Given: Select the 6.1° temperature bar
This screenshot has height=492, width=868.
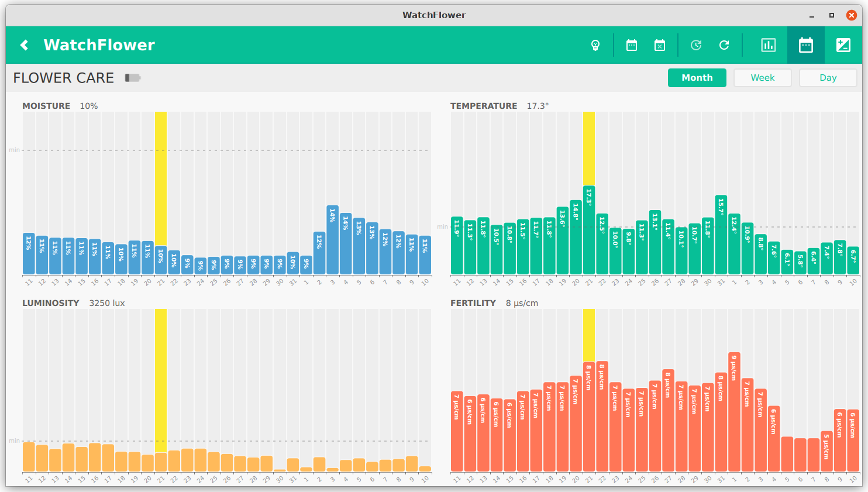Looking at the screenshot, I should (787, 263).
